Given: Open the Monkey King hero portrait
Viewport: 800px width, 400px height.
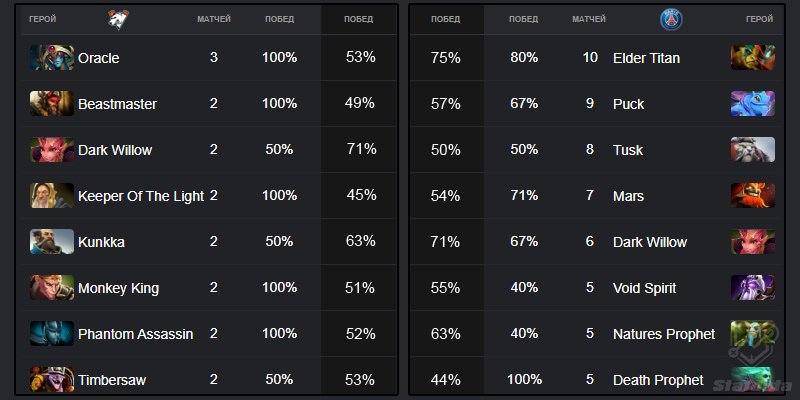Looking at the screenshot, I should tap(52, 288).
